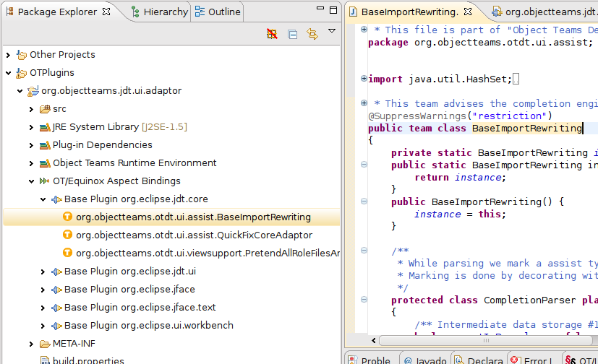This screenshot has height=364, width=598.
Task: Close the Package Explorer tab
Action: tap(106, 12)
